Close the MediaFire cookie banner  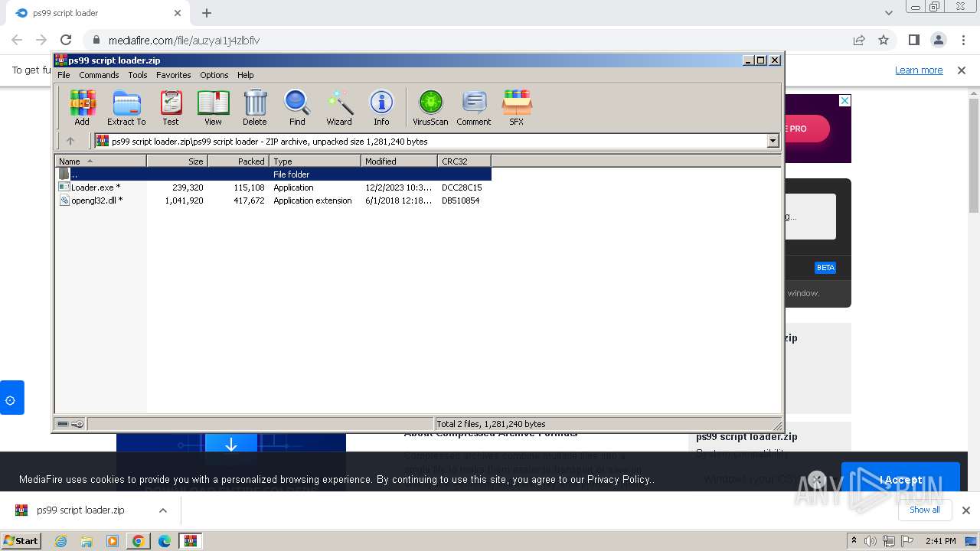(817, 480)
